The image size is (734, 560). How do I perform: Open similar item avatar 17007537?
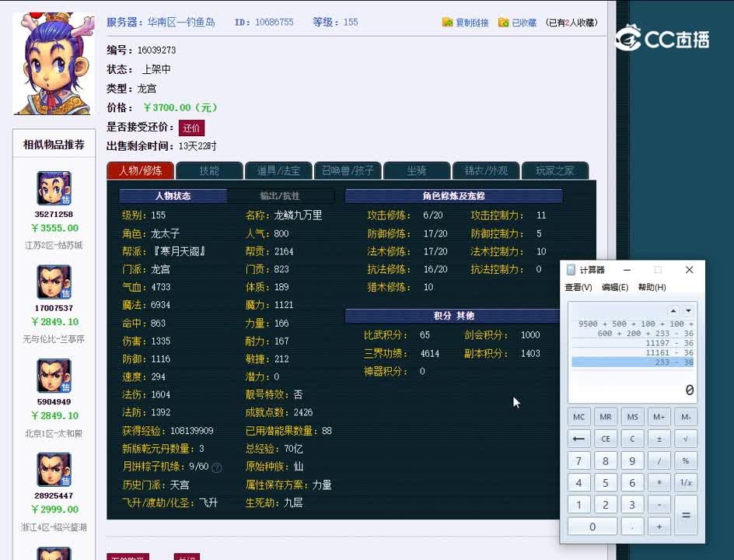pyautogui.click(x=54, y=282)
